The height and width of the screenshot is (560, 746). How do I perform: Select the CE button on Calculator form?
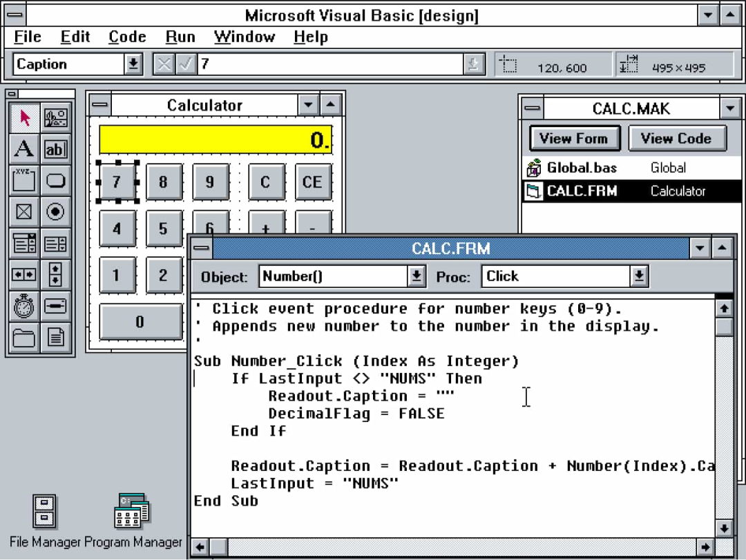pos(313,182)
